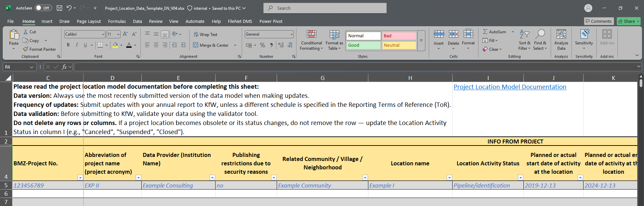Open the text Orientation options
This screenshot has height=206, width=644.
point(176,34)
